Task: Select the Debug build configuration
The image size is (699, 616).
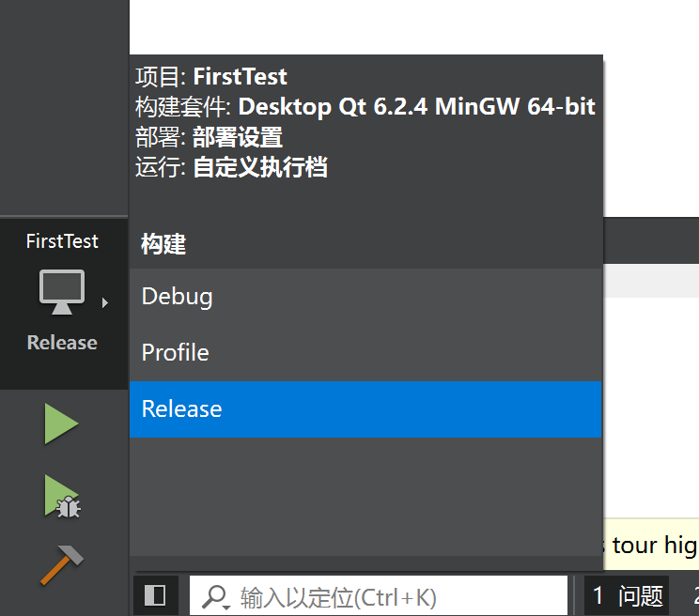Action: tap(365, 297)
